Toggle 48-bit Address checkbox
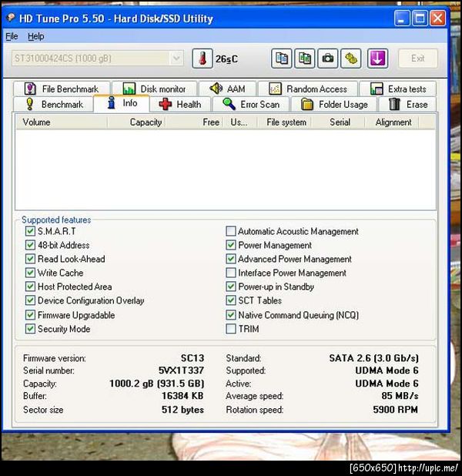 tap(30, 245)
